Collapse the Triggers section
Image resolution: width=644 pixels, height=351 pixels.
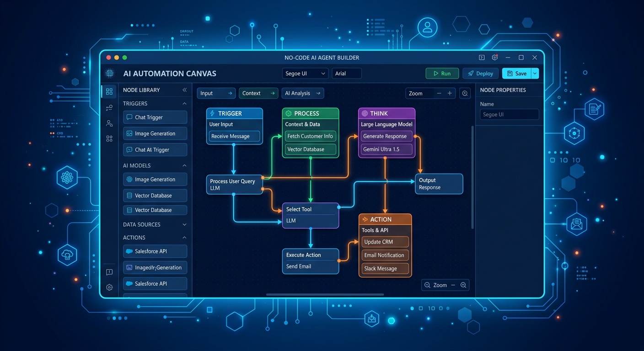[x=184, y=104]
